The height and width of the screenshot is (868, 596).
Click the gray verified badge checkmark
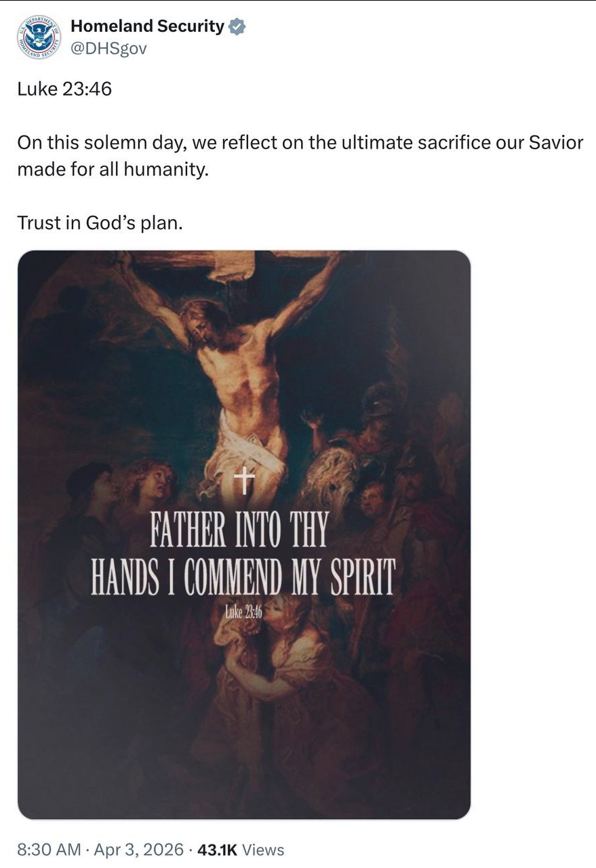pos(237,27)
